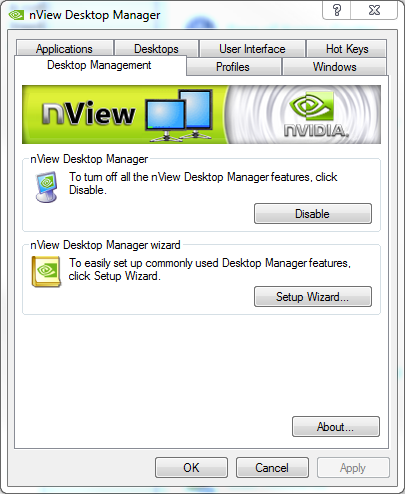The image size is (405, 494).
Task: Click the yellow wizard book icon
Action: click(x=46, y=271)
